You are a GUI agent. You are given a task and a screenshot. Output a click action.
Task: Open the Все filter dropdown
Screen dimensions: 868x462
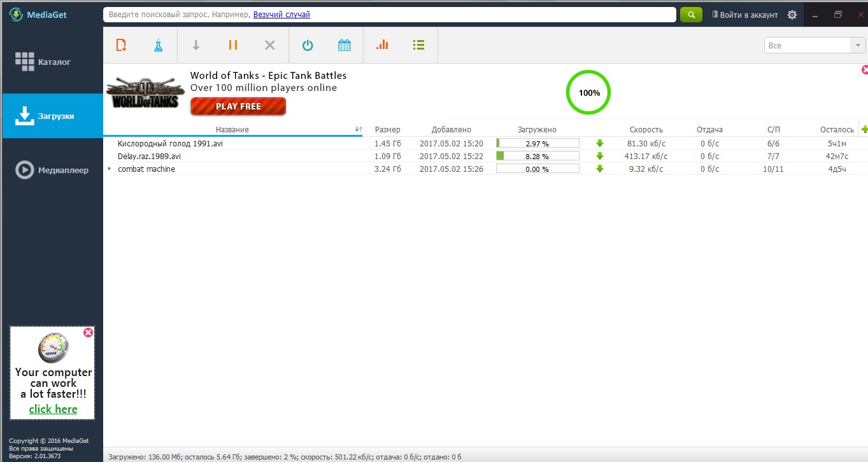[815, 45]
